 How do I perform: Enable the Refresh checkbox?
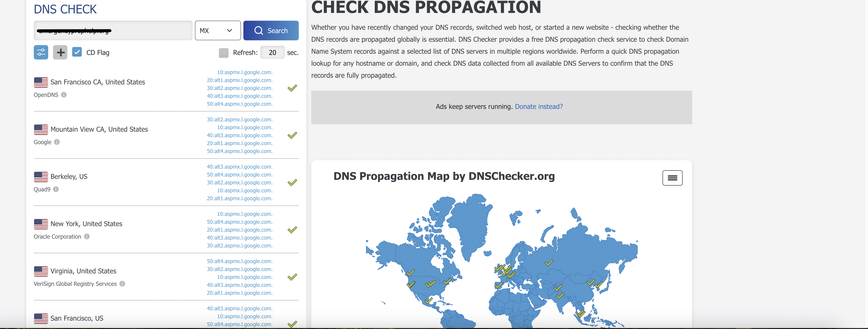[x=223, y=53]
